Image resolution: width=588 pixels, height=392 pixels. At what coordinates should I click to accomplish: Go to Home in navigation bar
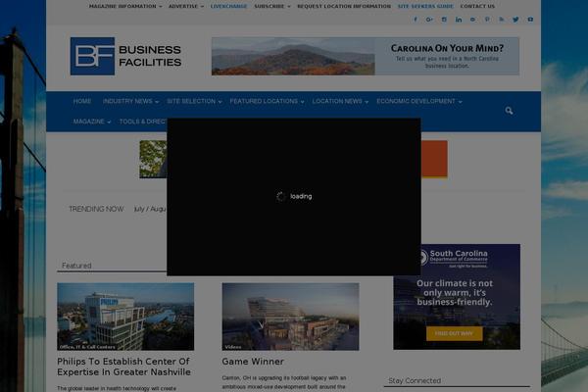click(82, 101)
